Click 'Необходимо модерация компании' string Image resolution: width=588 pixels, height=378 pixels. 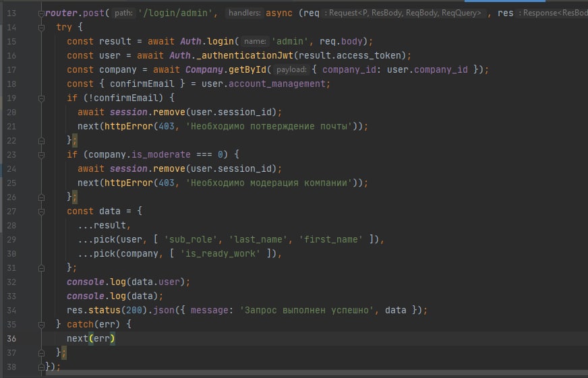pyautogui.click(x=269, y=183)
